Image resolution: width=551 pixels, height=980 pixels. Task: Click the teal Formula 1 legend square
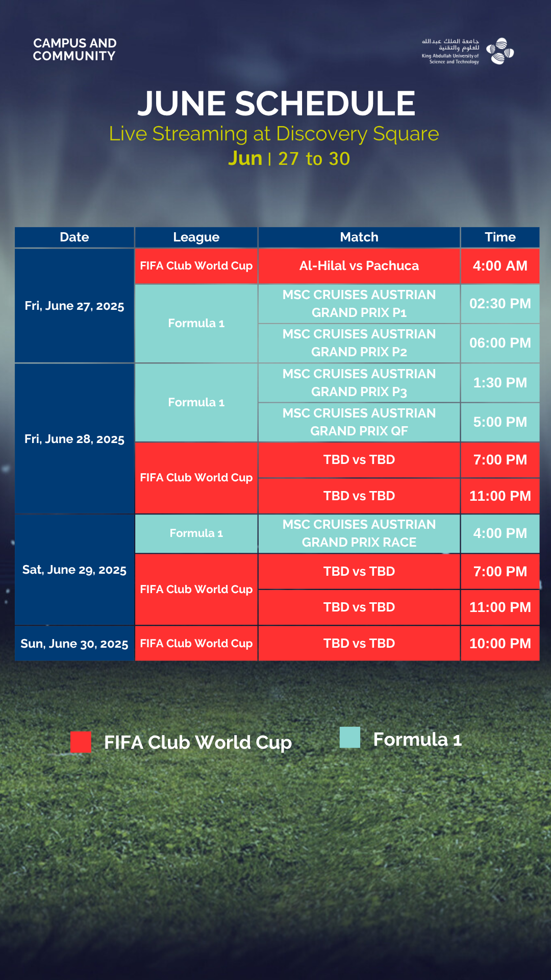click(350, 738)
